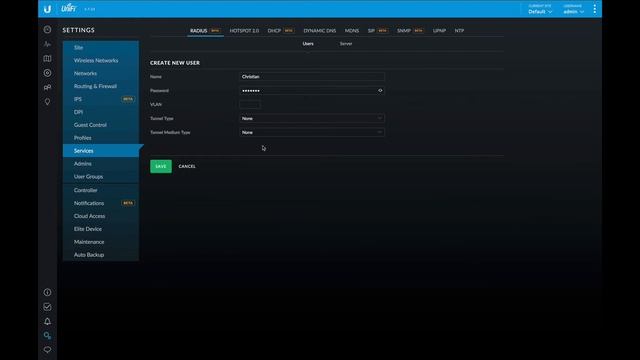Switch to the MDNS tab
This screenshot has width=640, height=360.
click(352, 31)
